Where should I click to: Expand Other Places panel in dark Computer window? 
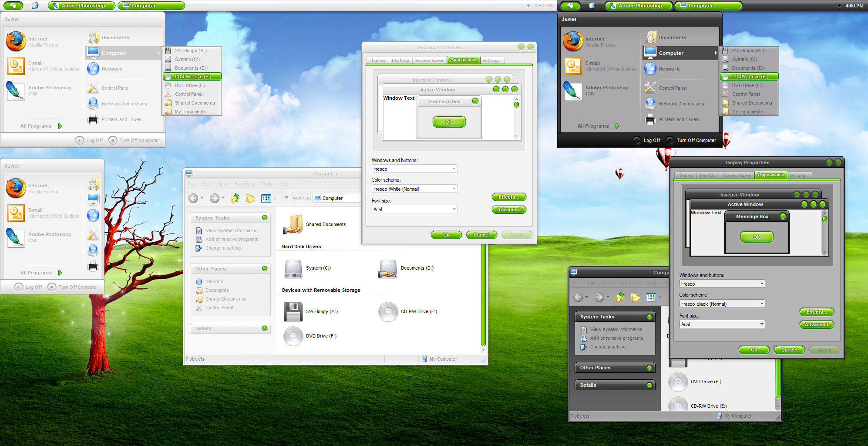pyautogui.click(x=649, y=368)
